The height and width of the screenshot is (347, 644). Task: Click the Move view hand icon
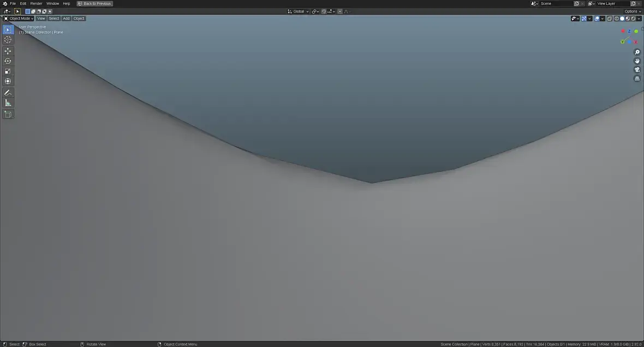tap(637, 61)
